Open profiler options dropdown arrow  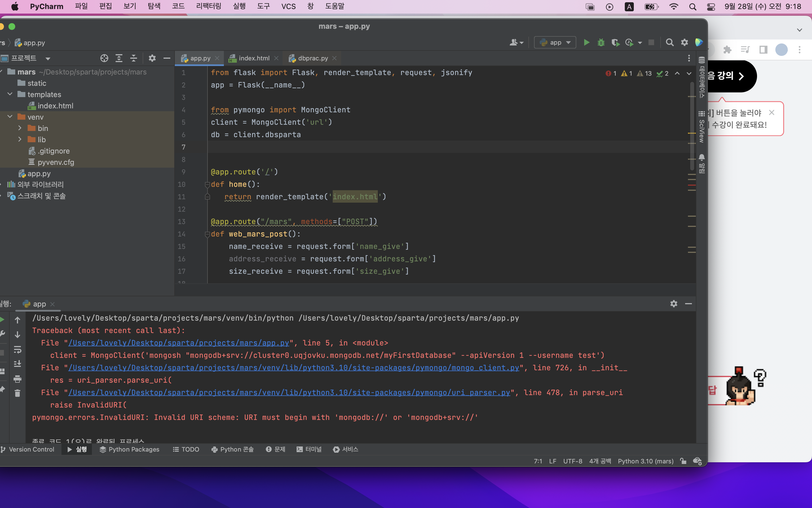[640, 43]
